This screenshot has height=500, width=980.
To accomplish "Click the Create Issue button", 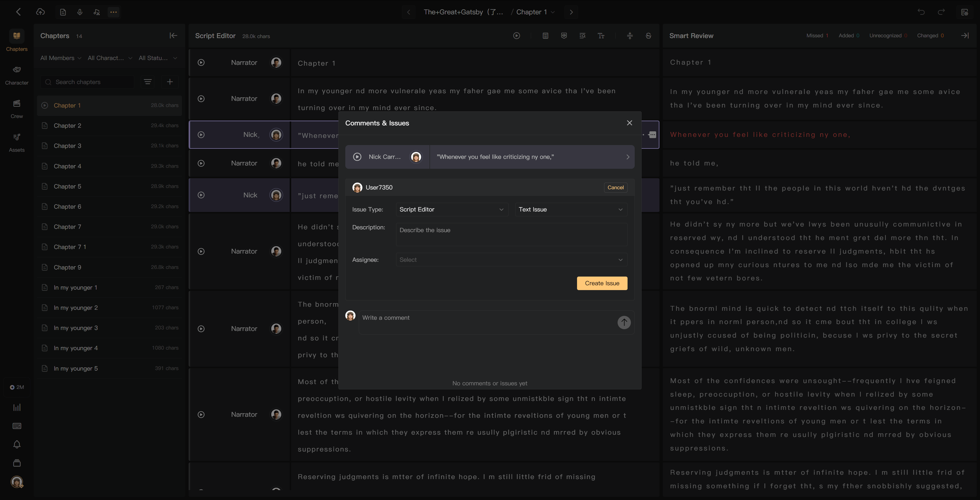I will [x=602, y=283].
